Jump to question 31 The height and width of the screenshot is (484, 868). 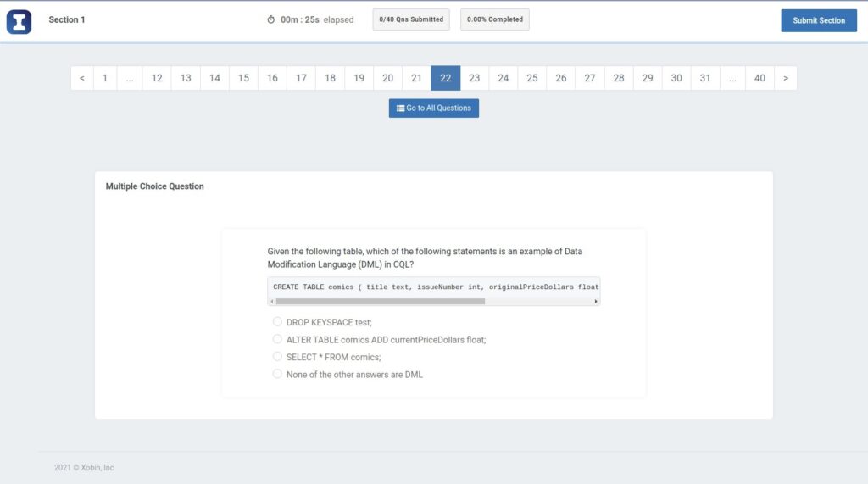(x=705, y=78)
